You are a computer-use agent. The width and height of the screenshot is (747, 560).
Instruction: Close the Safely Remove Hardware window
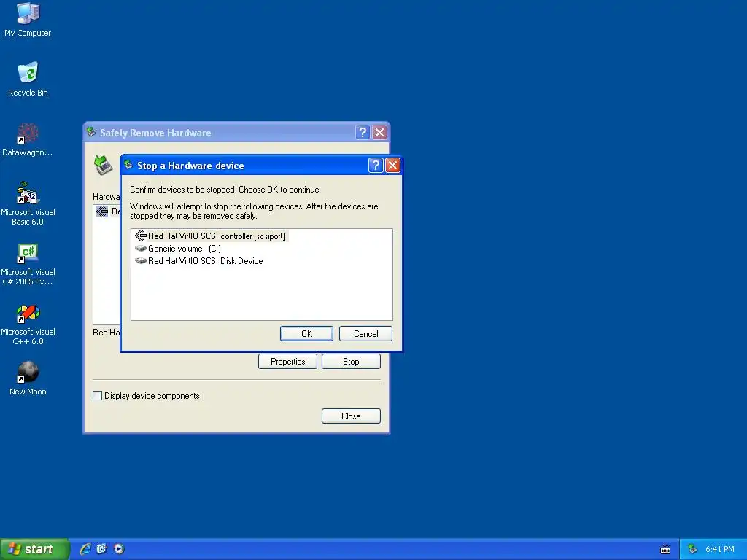click(379, 133)
